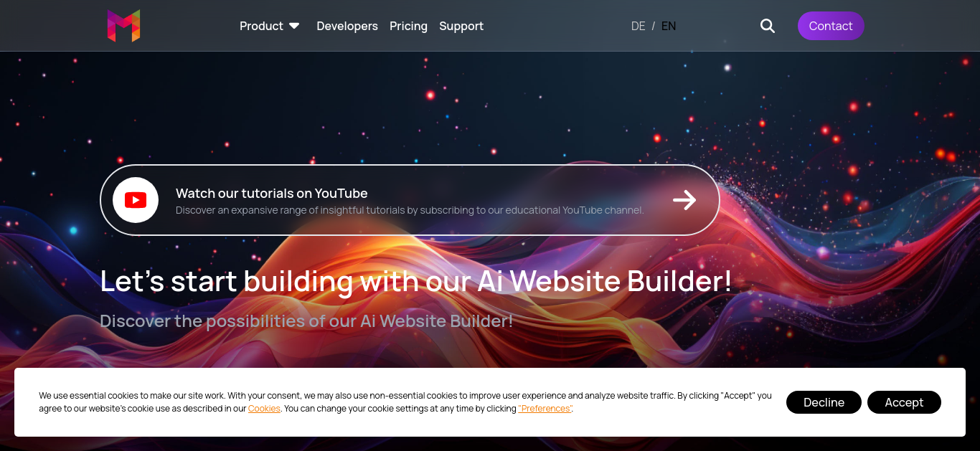This screenshot has height=451, width=980.
Task: Click the colorful M logo in header
Action: coord(123,26)
